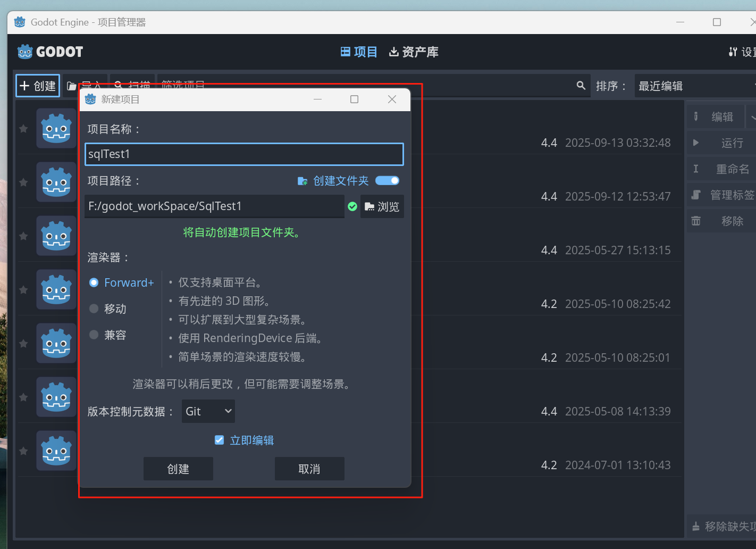This screenshot has width=756, height=549.
Task: Select project icon in 2024-07-01 row
Action: 56,451
